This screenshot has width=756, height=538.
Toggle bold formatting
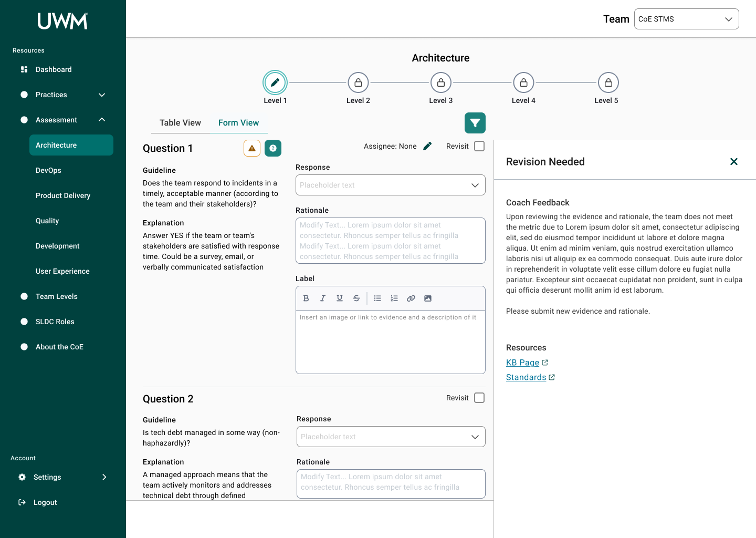point(306,298)
